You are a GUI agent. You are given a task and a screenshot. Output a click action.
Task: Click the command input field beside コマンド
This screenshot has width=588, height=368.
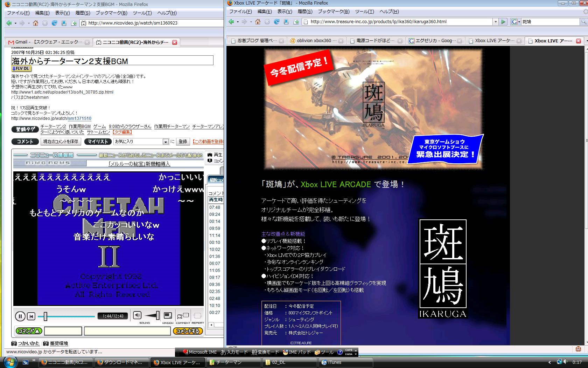(63, 331)
